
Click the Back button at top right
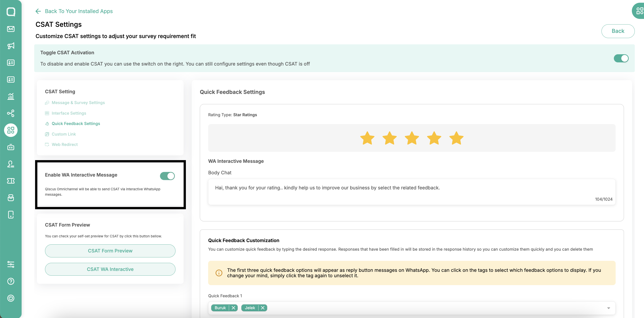[x=618, y=31]
